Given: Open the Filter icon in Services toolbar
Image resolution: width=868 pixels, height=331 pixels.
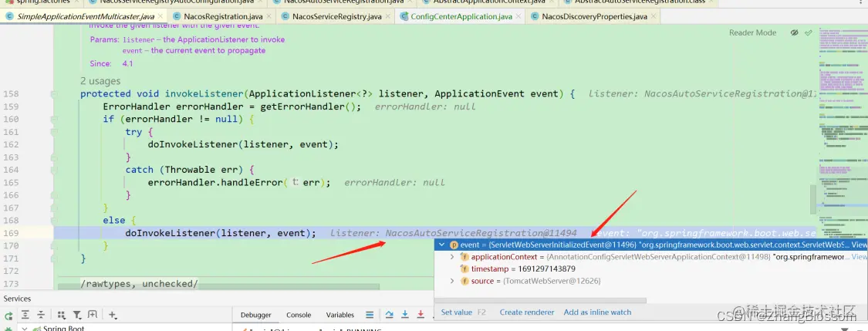Looking at the screenshot, I should point(77,315).
